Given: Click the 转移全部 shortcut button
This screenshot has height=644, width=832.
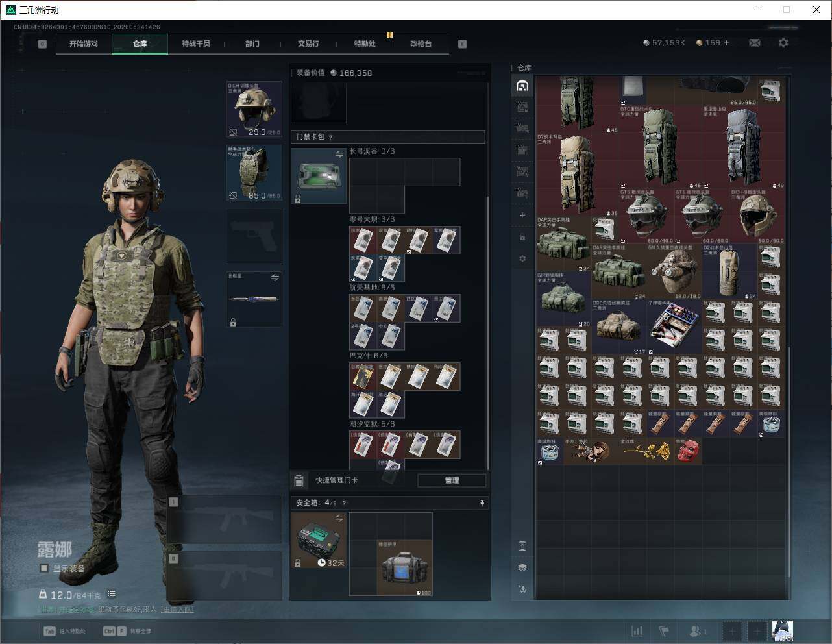Looking at the screenshot, I should pyautogui.click(x=127, y=631).
